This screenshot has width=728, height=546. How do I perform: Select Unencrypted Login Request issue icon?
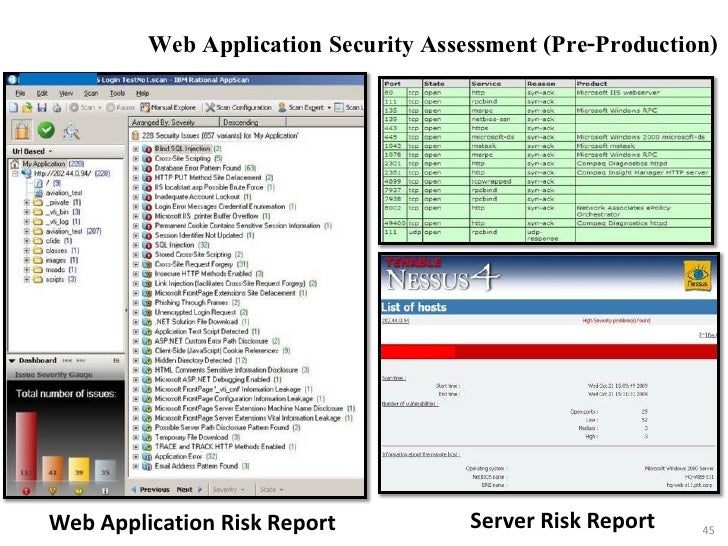coord(147,312)
